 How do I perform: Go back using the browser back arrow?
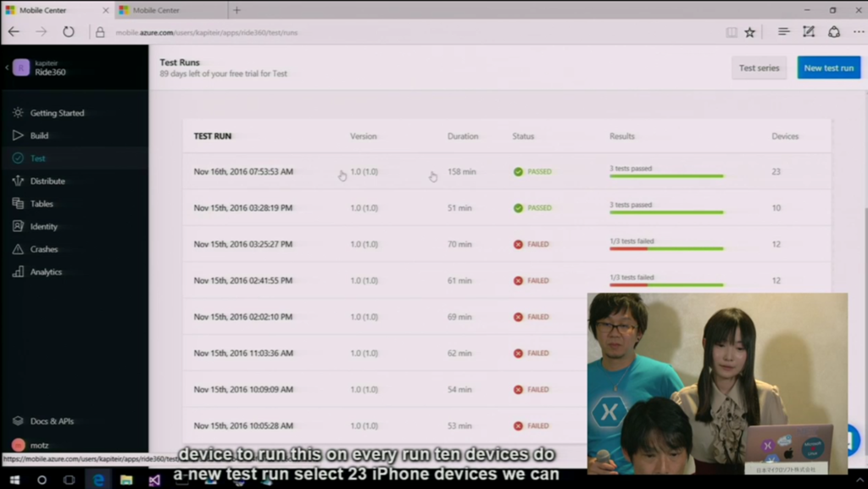tap(14, 32)
